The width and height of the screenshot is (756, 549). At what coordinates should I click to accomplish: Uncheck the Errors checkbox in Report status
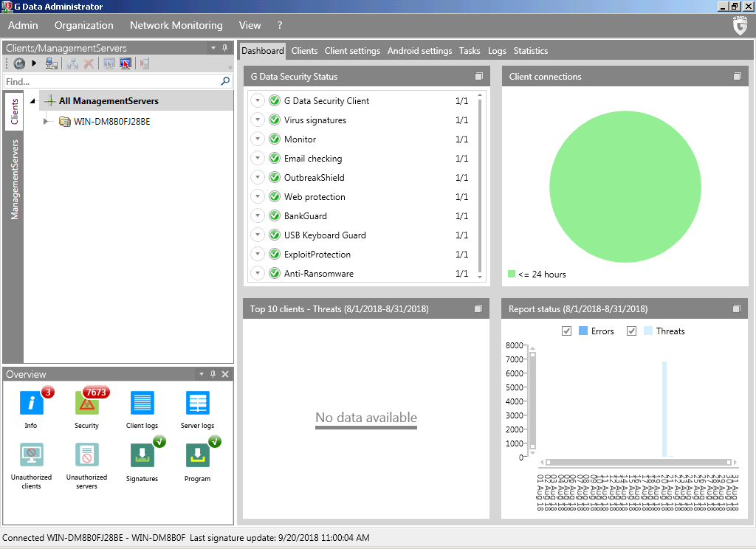[x=567, y=331]
